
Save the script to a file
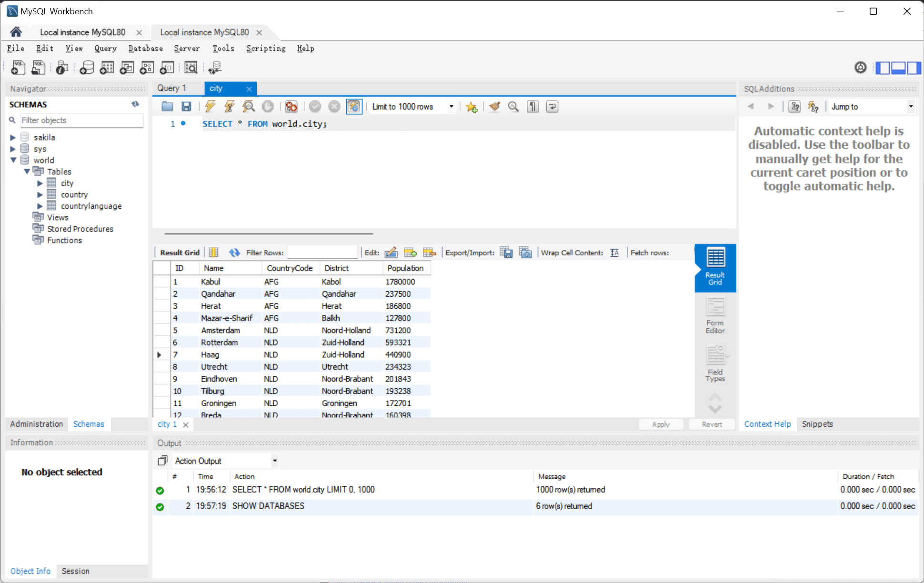[x=186, y=107]
